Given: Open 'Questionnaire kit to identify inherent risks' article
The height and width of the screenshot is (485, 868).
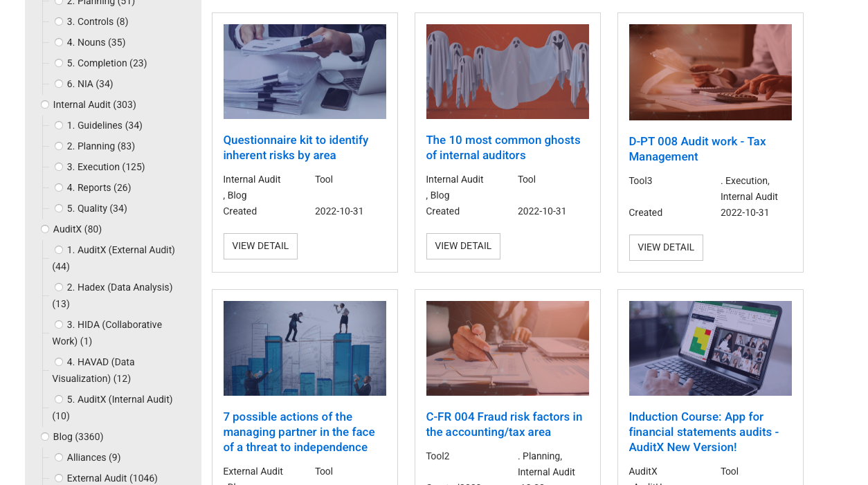Looking at the screenshot, I should (x=296, y=147).
